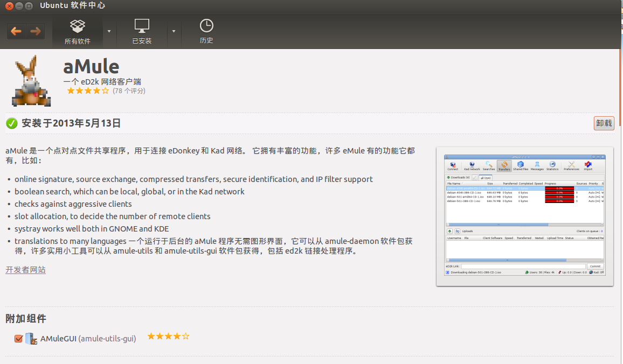Select bullet 'checks against aggressive clients'
The image size is (623, 364).
tap(73, 204)
